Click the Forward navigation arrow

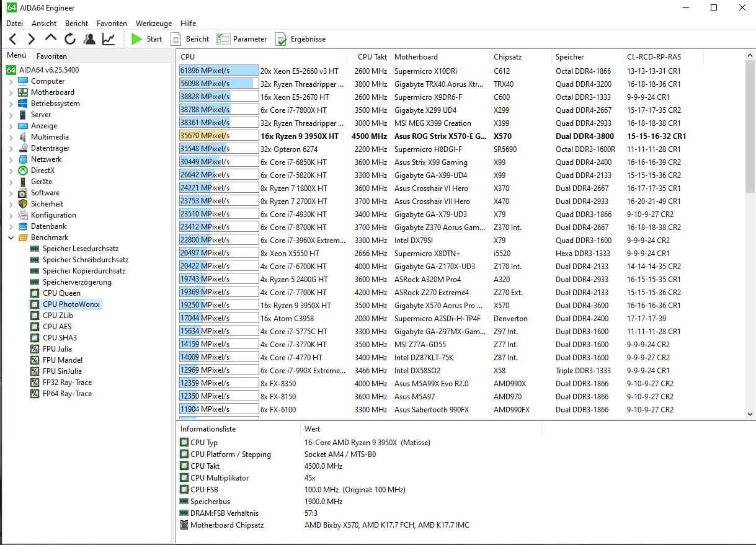tap(31, 39)
